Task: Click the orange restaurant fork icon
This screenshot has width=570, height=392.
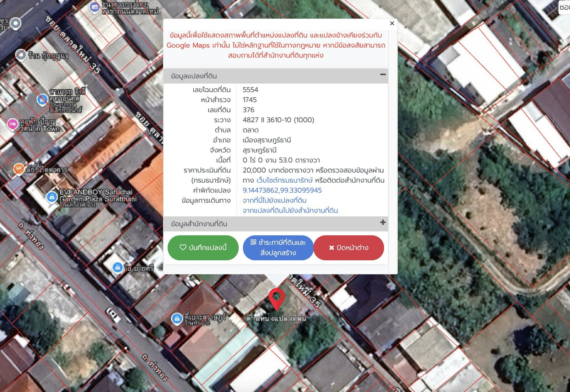Action: click(19, 169)
